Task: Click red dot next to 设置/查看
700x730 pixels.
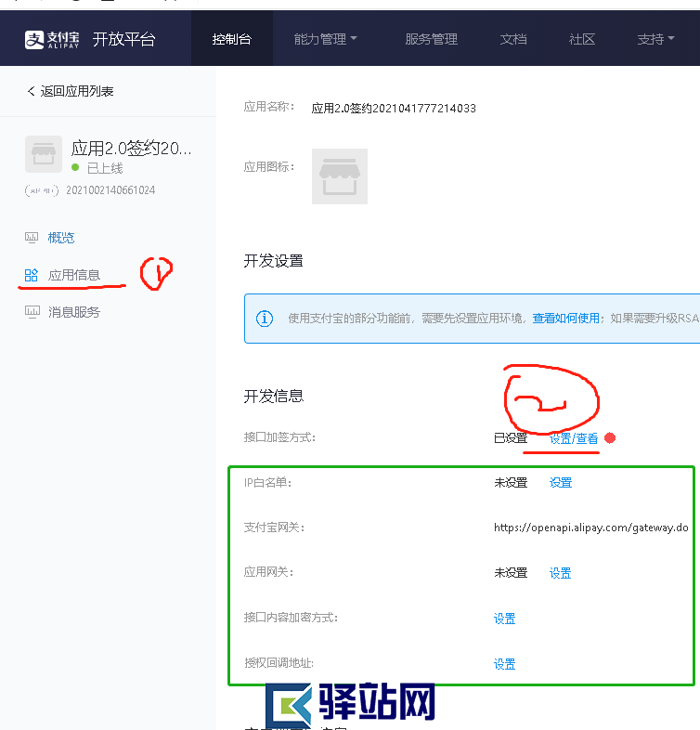Action: pos(610,438)
